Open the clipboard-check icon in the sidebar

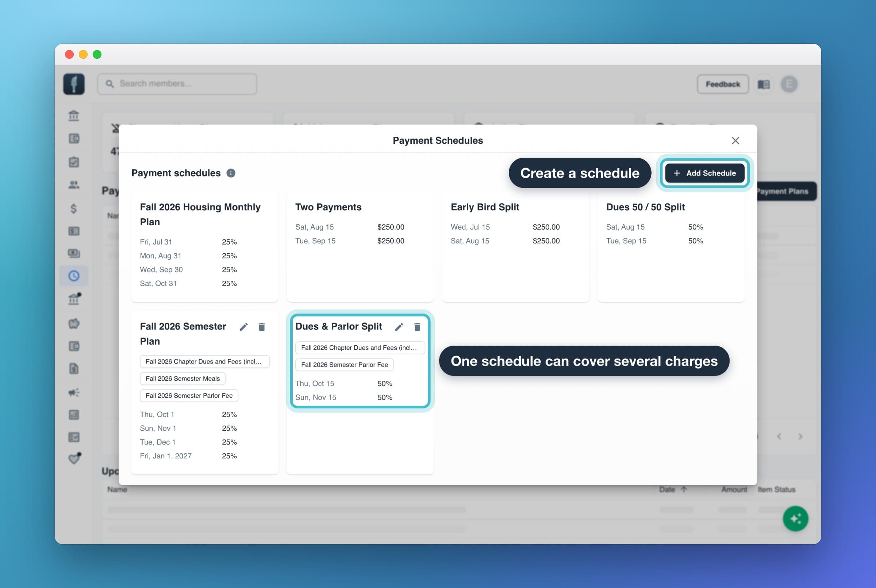[x=73, y=162]
